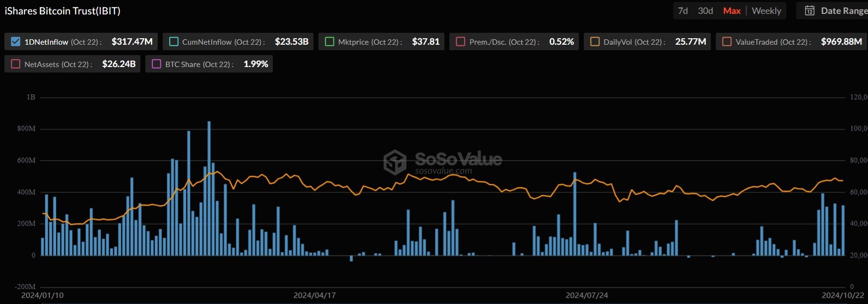Click the 2024/01/10 x-axis date label
This screenshot has height=304, width=868.
point(42,296)
